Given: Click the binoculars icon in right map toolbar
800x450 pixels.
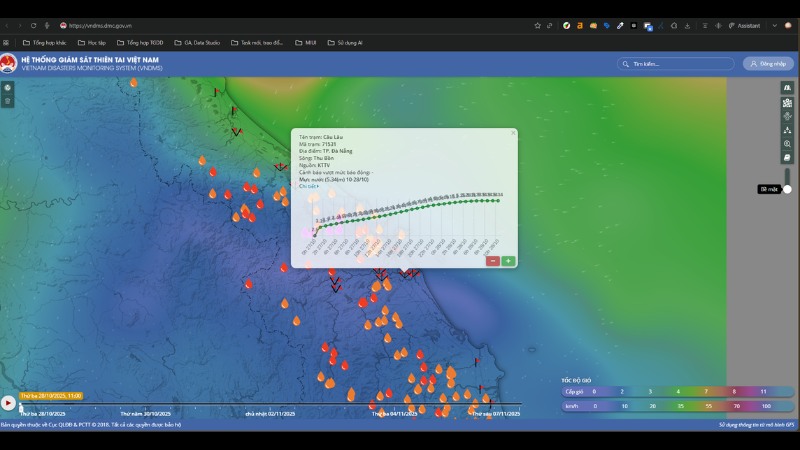Looking at the screenshot, I should click(x=787, y=88).
